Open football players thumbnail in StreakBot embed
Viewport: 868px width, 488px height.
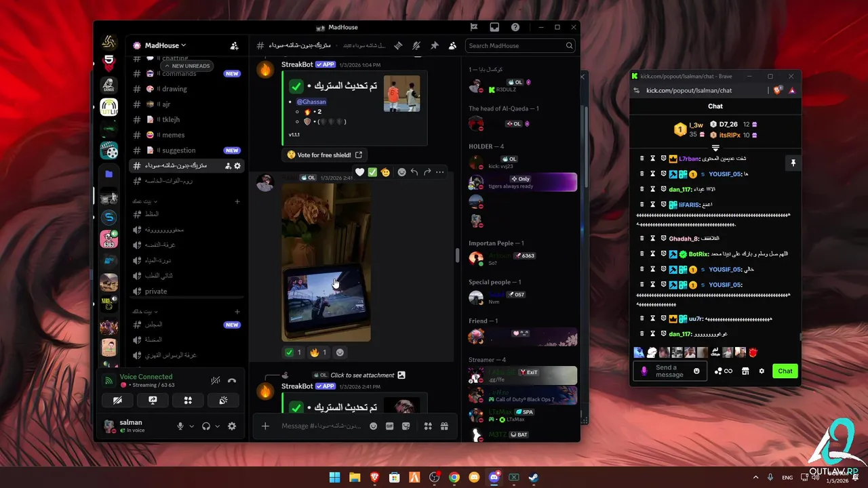pos(401,94)
